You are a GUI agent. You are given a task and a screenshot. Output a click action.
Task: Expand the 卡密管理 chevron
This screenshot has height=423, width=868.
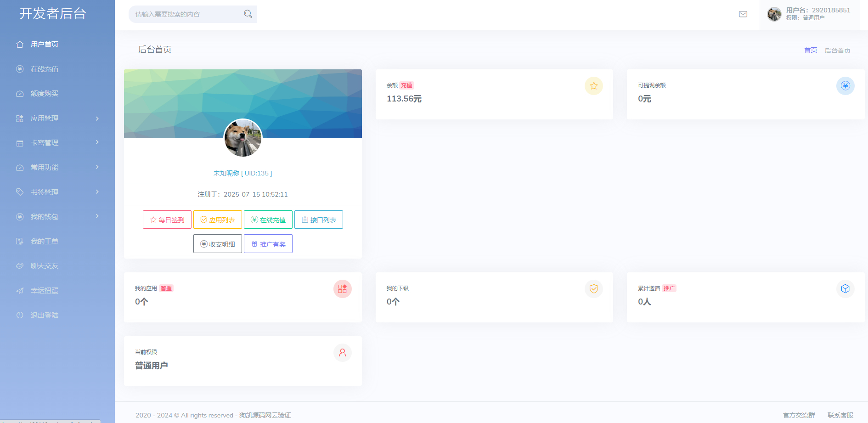click(97, 142)
